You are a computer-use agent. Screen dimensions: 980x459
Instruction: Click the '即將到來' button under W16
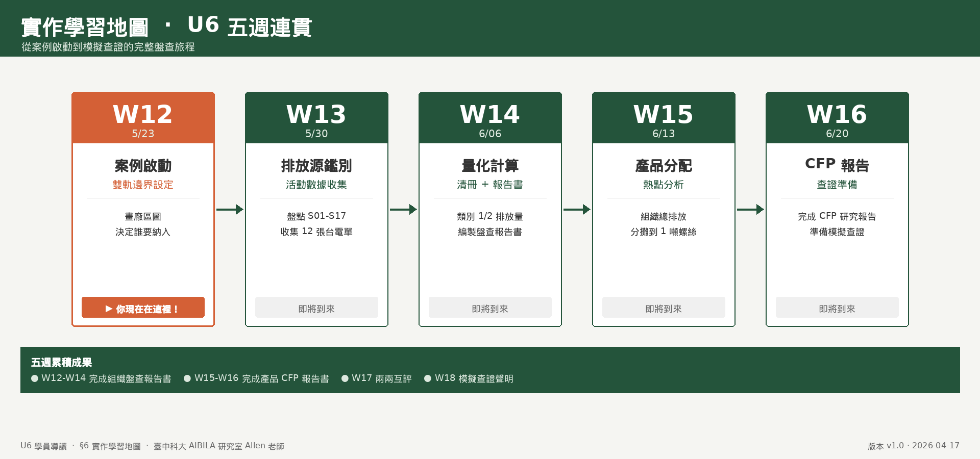(x=837, y=308)
